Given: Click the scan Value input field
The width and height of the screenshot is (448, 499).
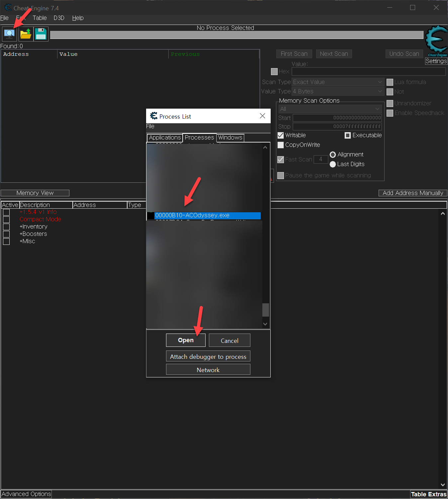Looking at the screenshot, I should pos(369,71).
